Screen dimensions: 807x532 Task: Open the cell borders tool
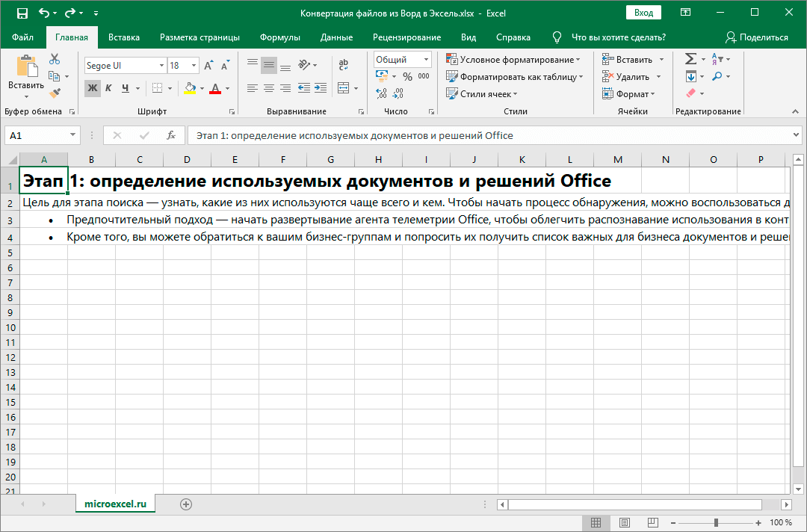point(158,88)
